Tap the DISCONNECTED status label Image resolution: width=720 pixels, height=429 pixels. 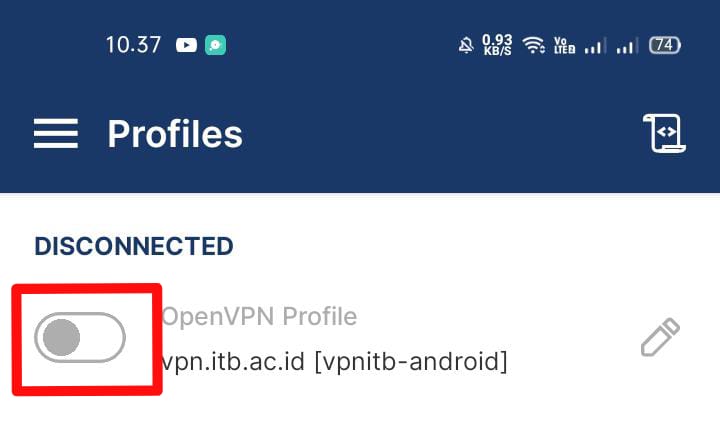click(x=134, y=246)
